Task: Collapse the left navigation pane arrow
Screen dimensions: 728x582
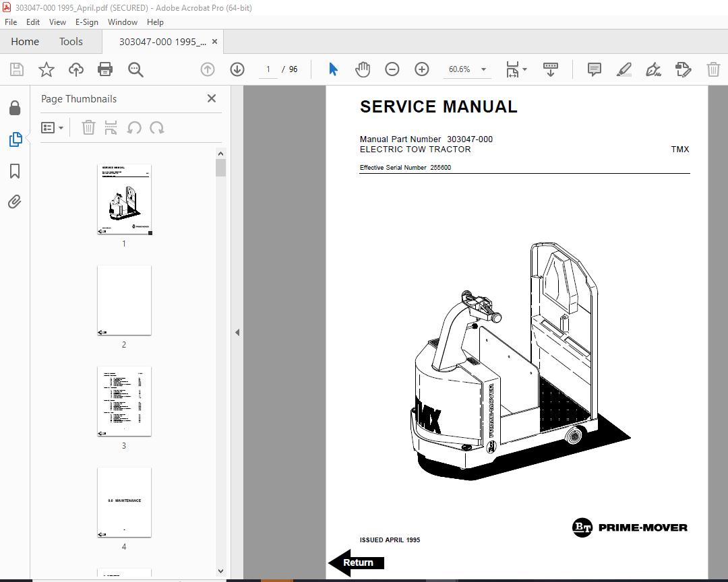Action: [x=237, y=332]
